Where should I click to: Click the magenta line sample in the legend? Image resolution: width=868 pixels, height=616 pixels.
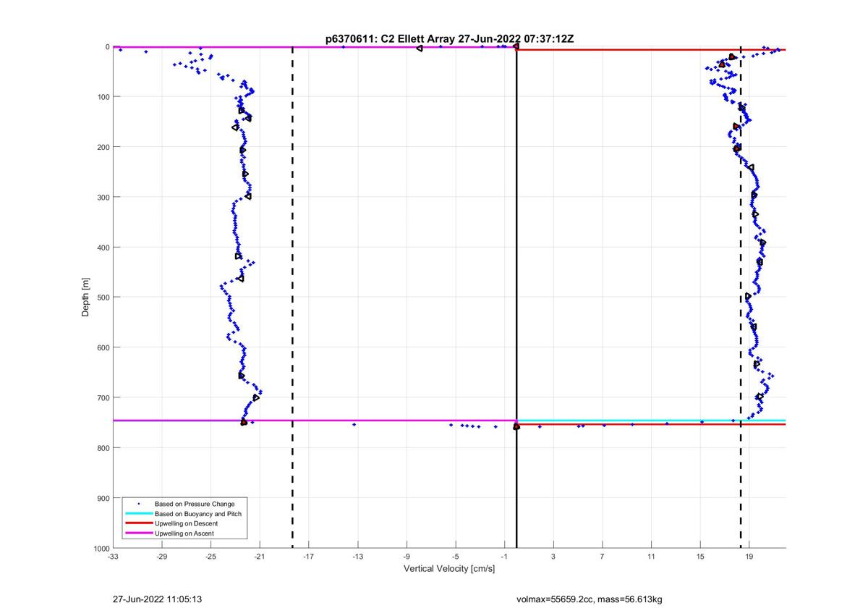point(137,533)
